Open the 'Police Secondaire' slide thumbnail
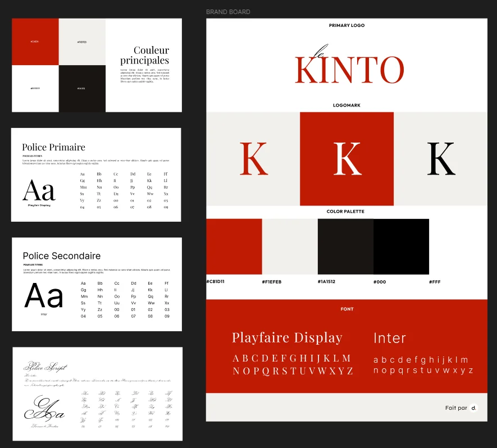The height and width of the screenshot is (448, 497). point(96,284)
